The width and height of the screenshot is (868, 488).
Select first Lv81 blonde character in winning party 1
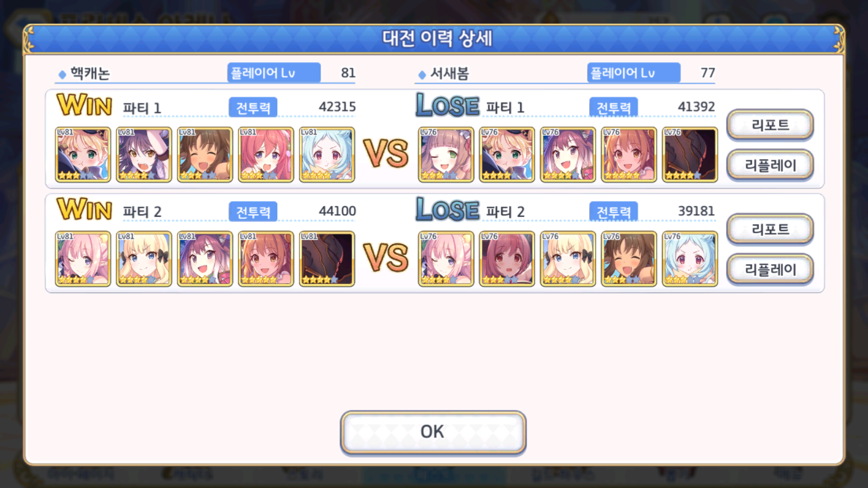point(83,155)
